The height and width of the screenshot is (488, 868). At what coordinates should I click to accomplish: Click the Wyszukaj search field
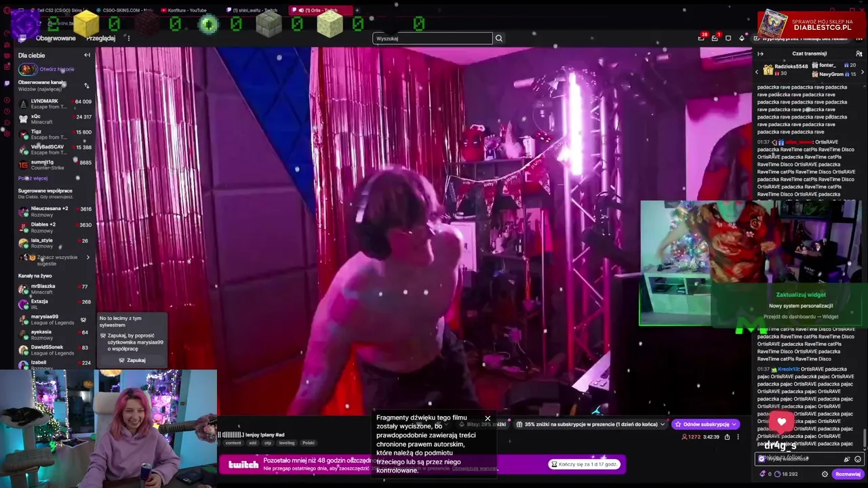[433, 39]
